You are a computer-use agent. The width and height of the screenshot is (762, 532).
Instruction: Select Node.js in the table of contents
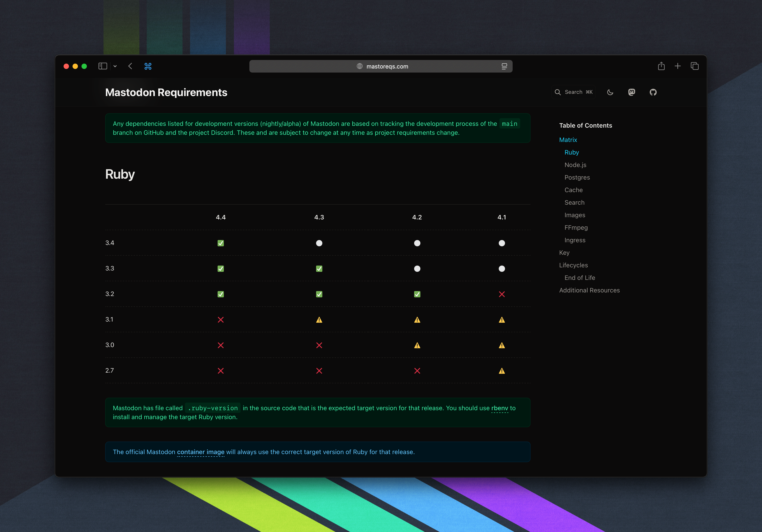click(575, 165)
